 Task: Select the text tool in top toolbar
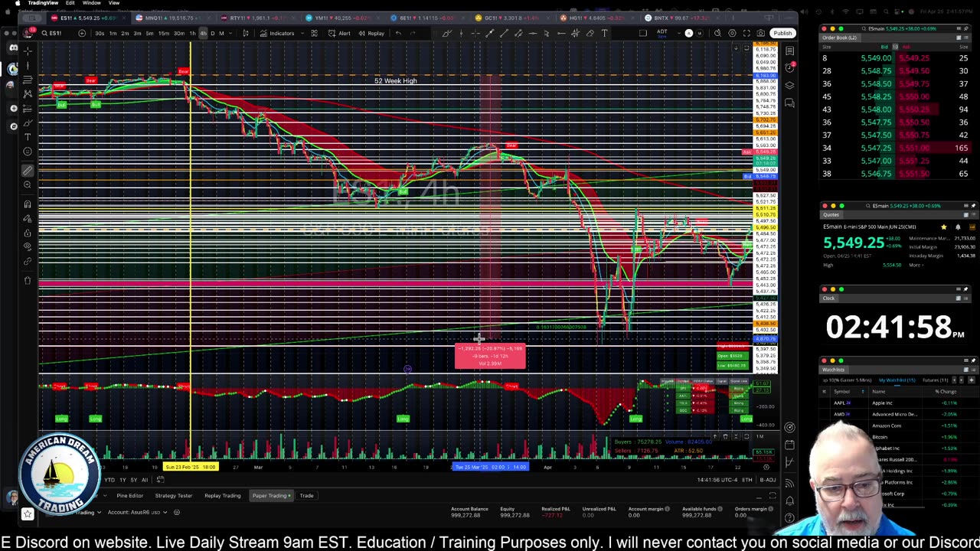coord(604,33)
